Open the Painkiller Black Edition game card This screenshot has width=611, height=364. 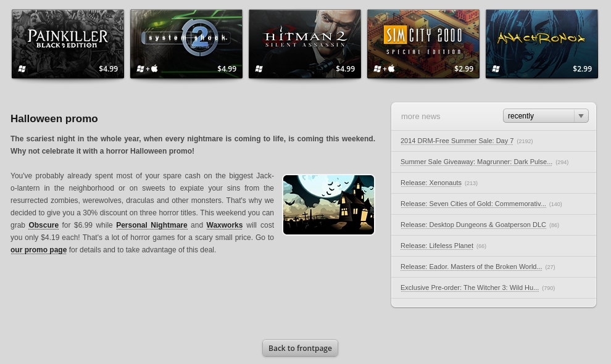click(68, 44)
